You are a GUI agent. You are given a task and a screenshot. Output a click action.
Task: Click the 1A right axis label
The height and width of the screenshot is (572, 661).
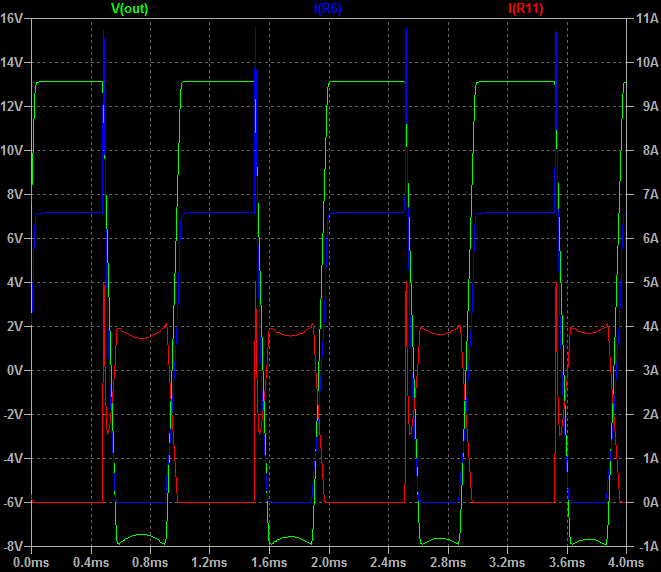pos(651,458)
